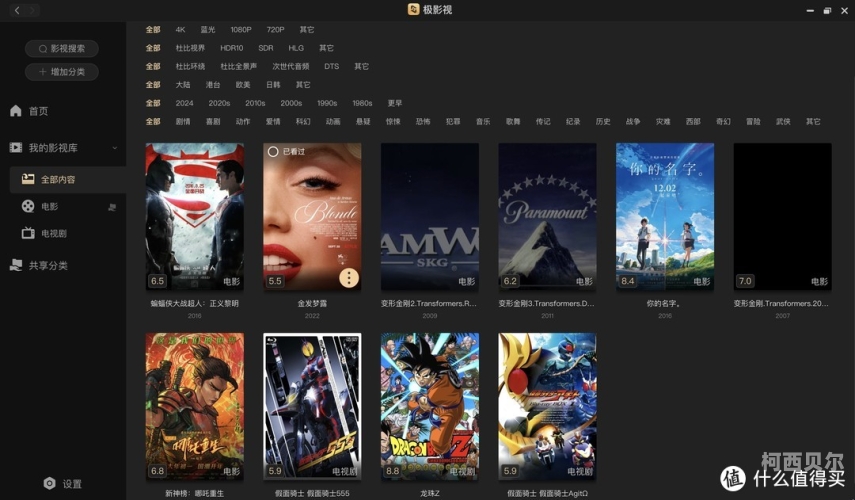Screen dimensions: 855x500
Task: Click the 蝙蝠侠大战超人：正义黎明 title
Action: 195,304
